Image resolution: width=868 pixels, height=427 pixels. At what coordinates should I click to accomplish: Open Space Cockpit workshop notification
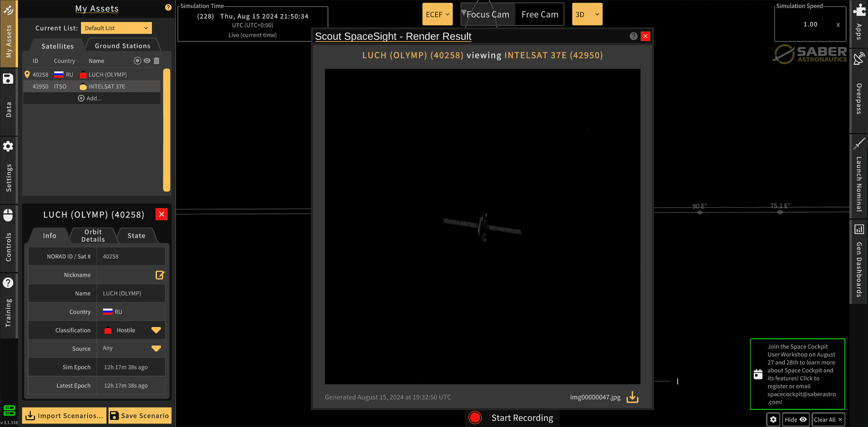[797, 374]
